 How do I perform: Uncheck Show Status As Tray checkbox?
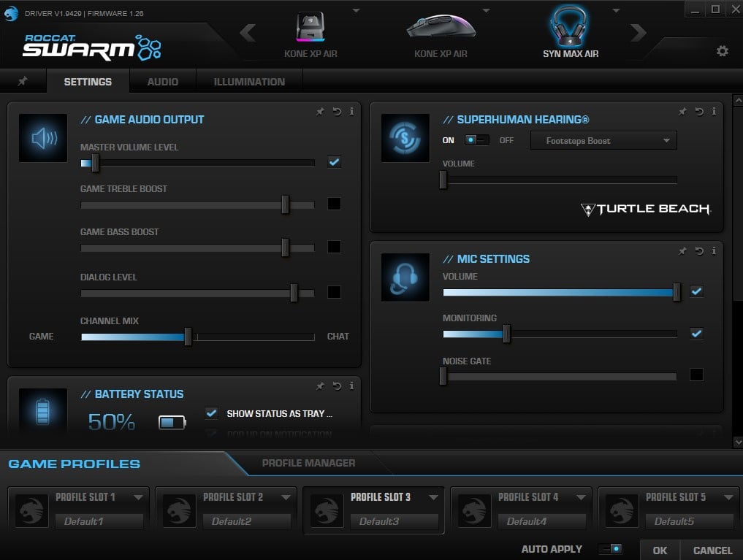tap(211, 413)
